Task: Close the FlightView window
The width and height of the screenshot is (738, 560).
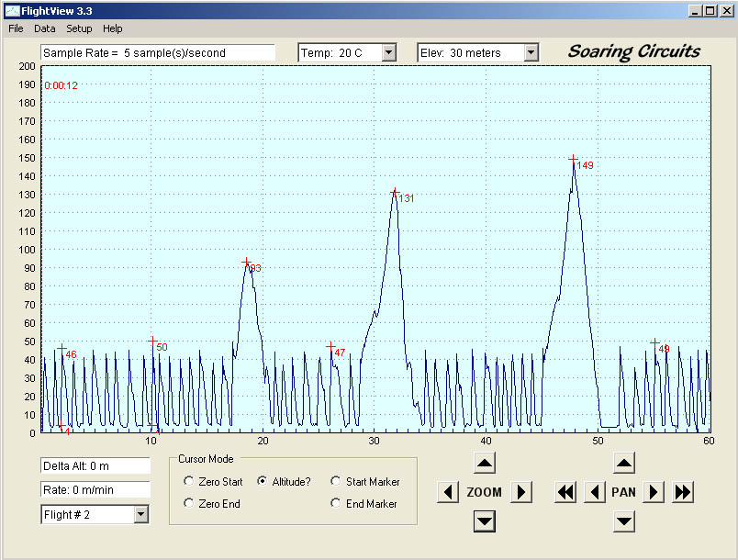Action: pos(727,11)
